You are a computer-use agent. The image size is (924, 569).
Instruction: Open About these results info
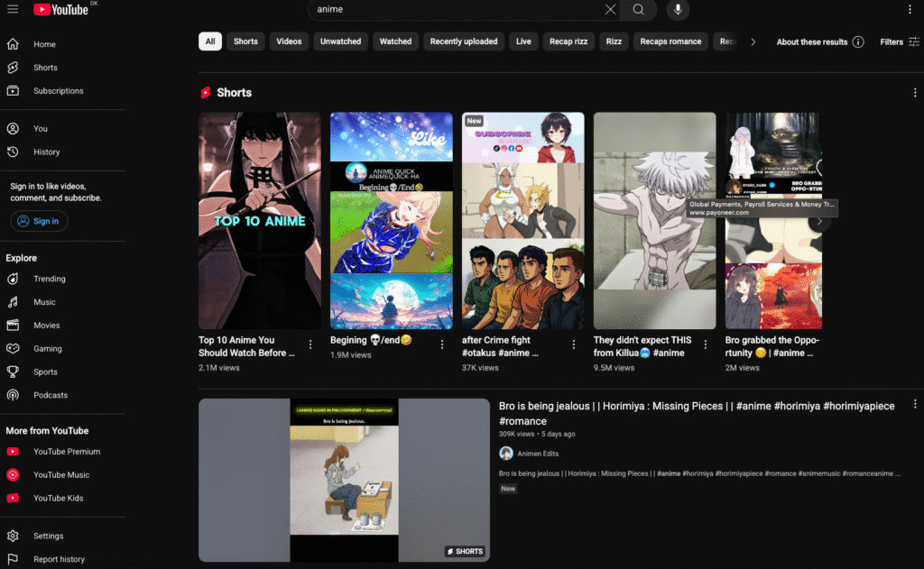[819, 41]
